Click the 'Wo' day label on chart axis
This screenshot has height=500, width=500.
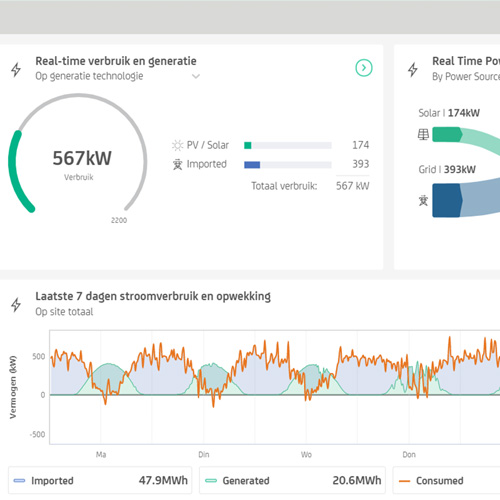click(306, 455)
